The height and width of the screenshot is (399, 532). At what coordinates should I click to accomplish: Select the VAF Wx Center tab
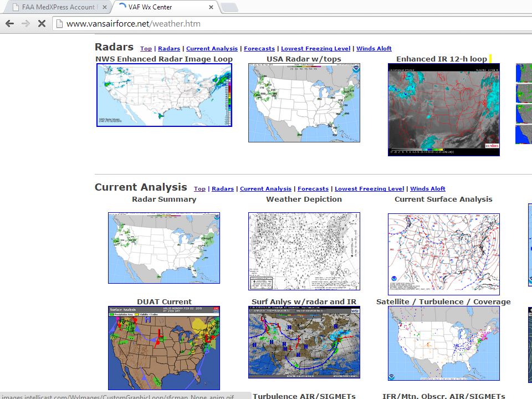(163, 7)
